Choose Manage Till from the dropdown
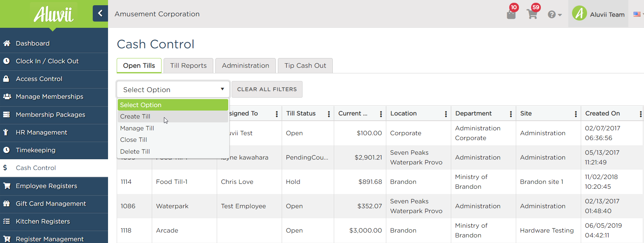This screenshot has width=644, height=243. pyautogui.click(x=173, y=128)
